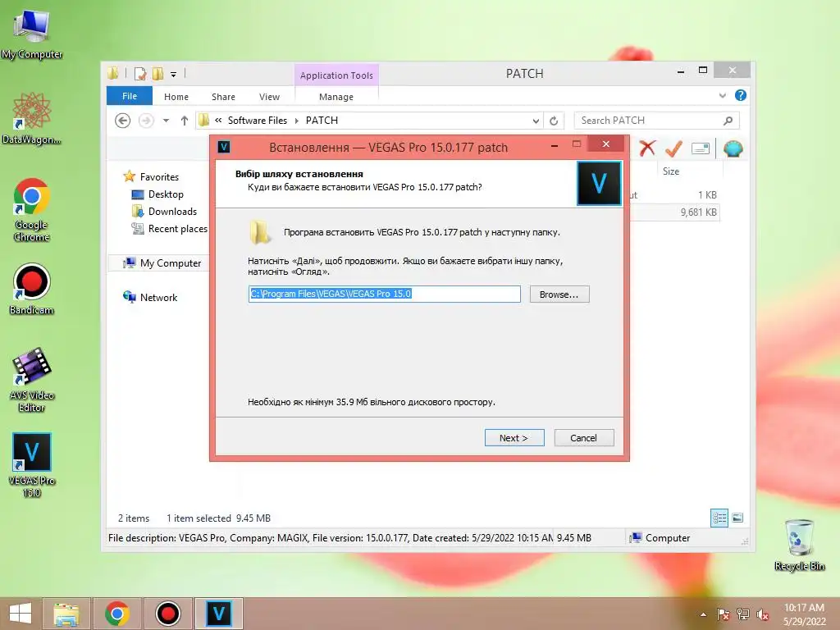Expand the address bar history dropdown
Viewport: 840px width, 630px height.
[536, 121]
